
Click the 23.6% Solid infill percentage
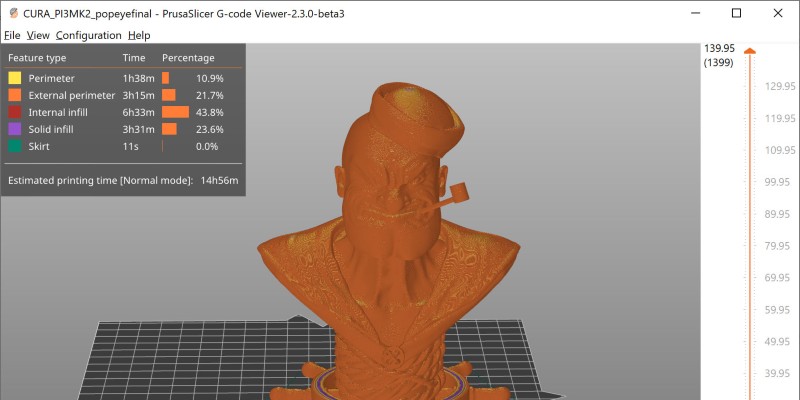click(210, 129)
